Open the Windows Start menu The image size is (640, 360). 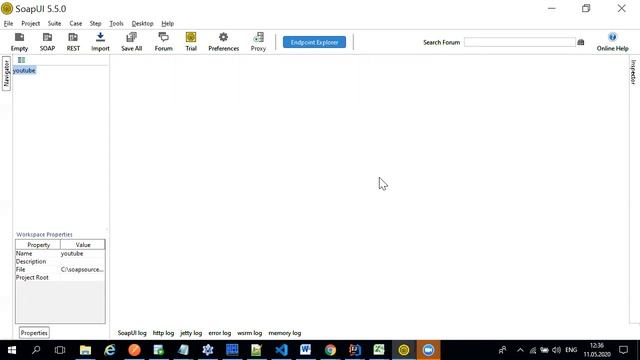12,350
